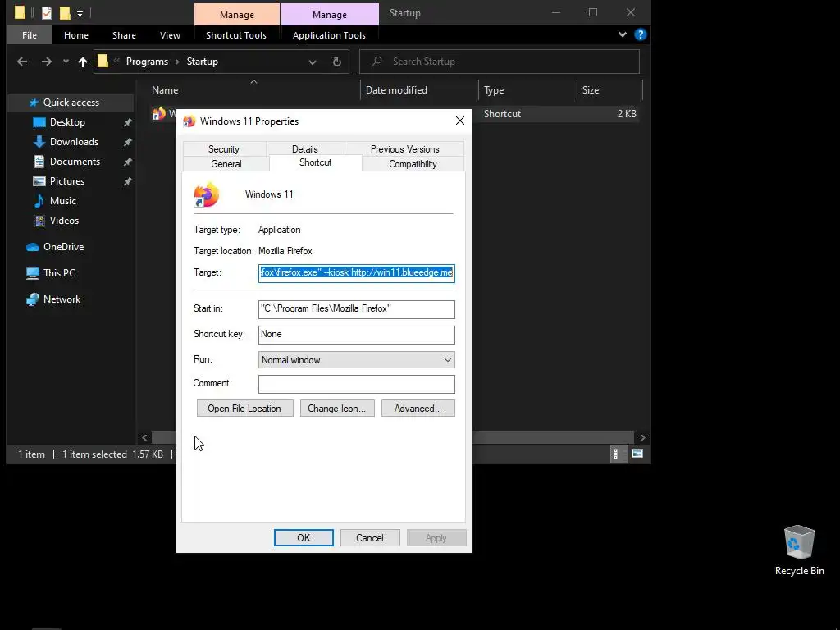Refresh the Startup folder view

pyautogui.click(x=337, y=62)
